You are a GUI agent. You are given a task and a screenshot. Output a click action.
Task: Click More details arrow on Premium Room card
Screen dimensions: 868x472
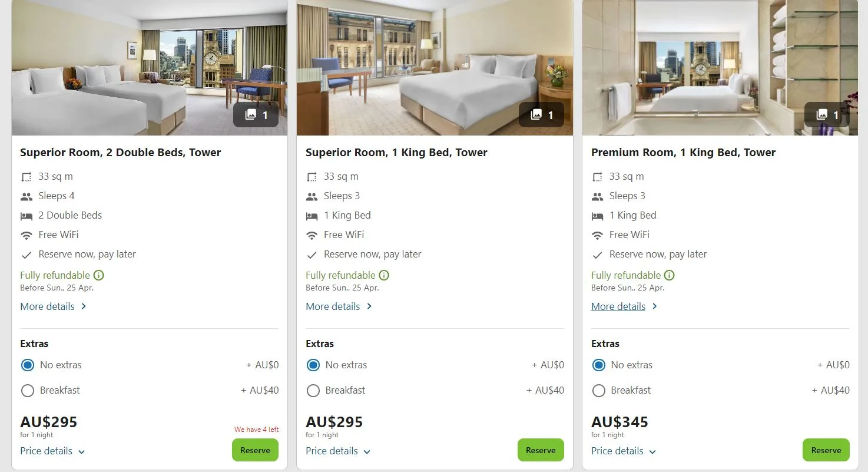655,306
